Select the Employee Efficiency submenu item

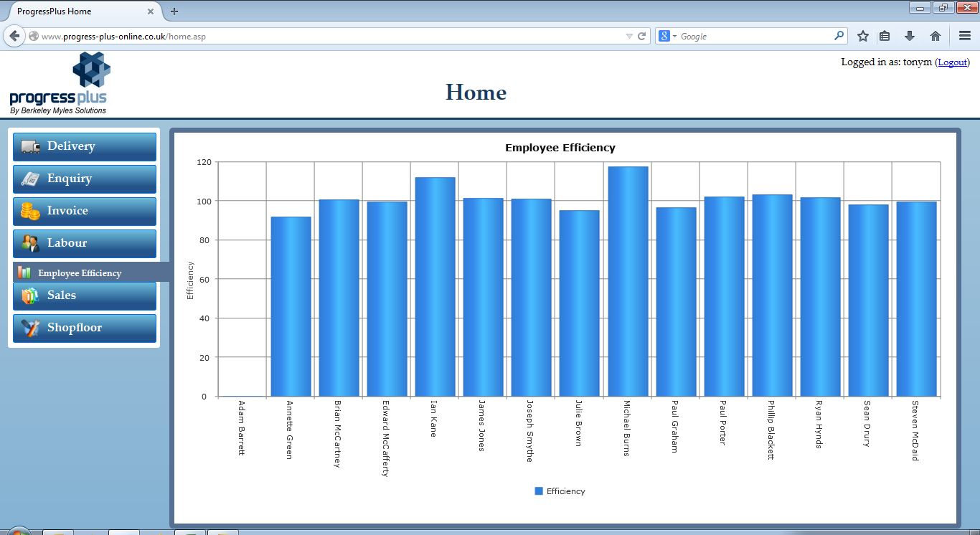click(80, 273)
